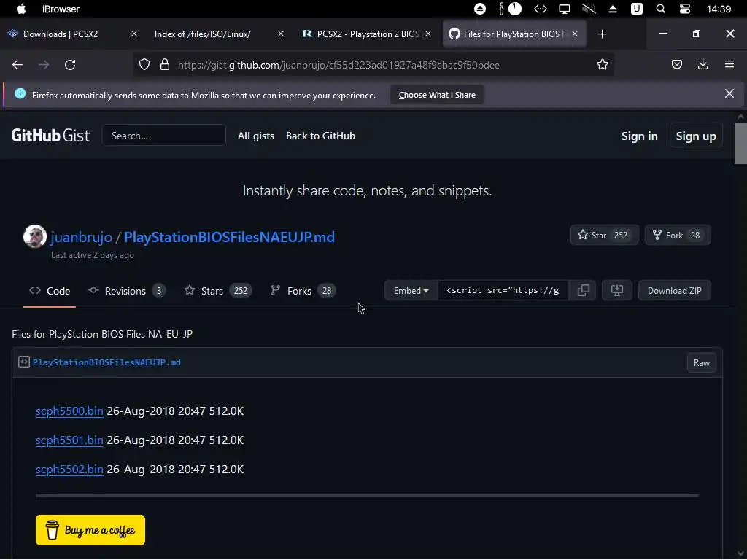Download scph5502.bin
This screenshot has width=747, height=560.
coord(69,469)
